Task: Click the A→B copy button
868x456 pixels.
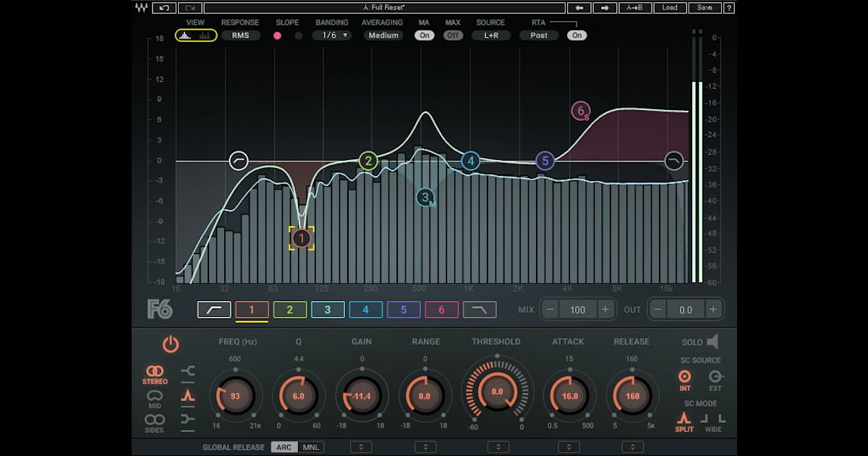Action: (636, 8)
